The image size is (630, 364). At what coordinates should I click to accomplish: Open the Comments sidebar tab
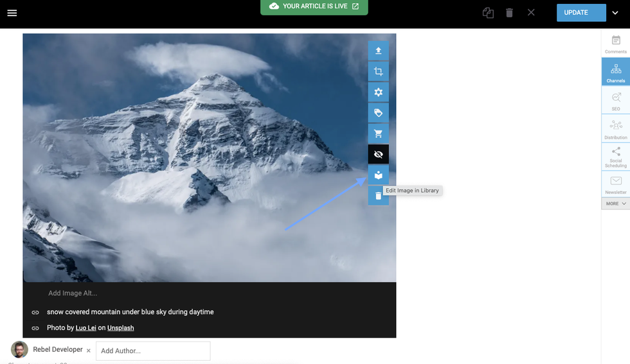(616, 44)
